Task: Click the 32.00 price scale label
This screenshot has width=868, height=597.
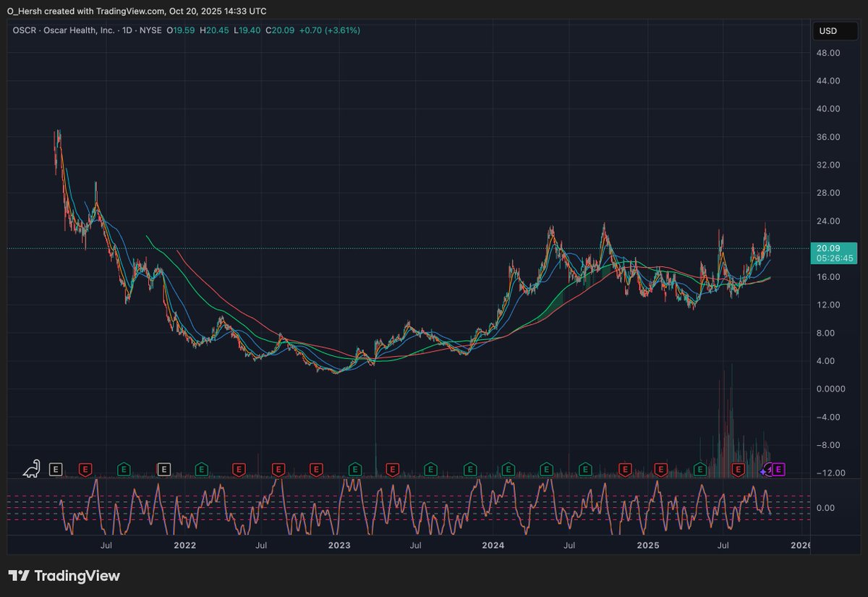Action: tap(827, 165)
